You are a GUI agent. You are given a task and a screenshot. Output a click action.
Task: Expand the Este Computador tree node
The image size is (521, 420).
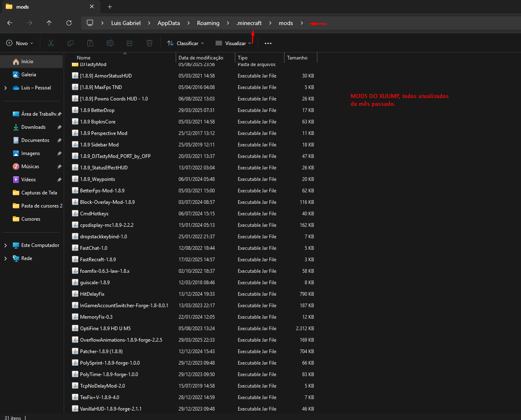(5, 245)
